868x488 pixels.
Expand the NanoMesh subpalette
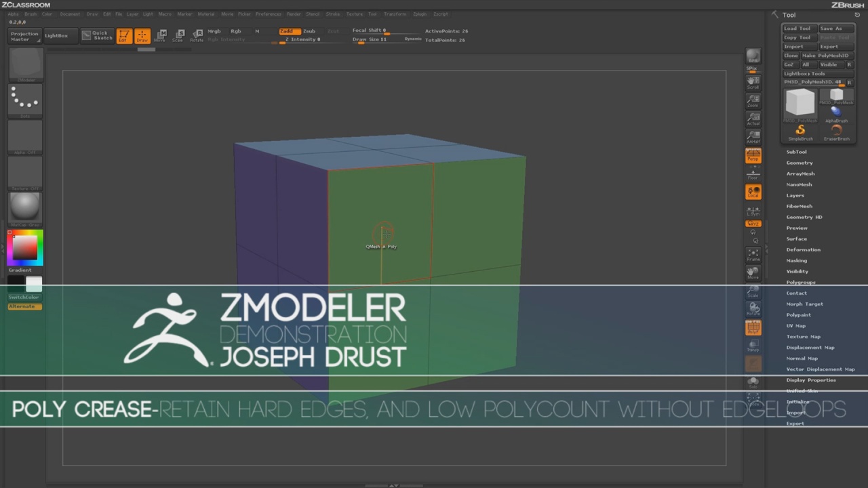click(799, 184)
